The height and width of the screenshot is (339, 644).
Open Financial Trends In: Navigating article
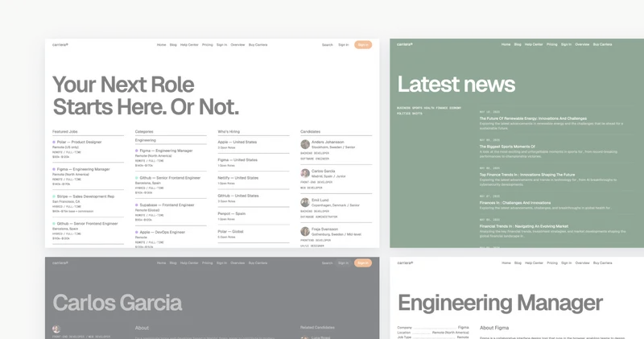coord(524,226)
